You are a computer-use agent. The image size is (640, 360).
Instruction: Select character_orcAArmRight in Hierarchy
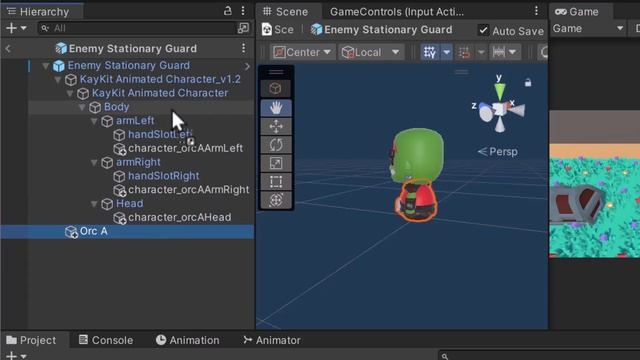[x=189, y=190]
